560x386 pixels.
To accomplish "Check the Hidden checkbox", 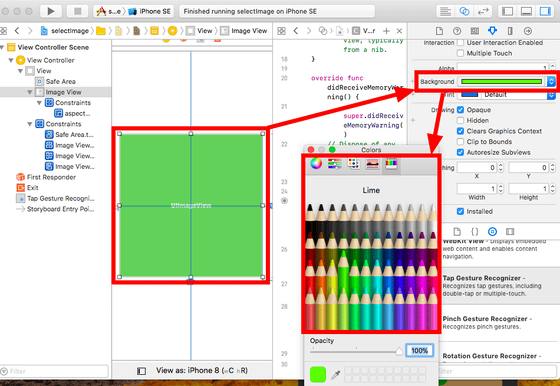I will [460, 120].
